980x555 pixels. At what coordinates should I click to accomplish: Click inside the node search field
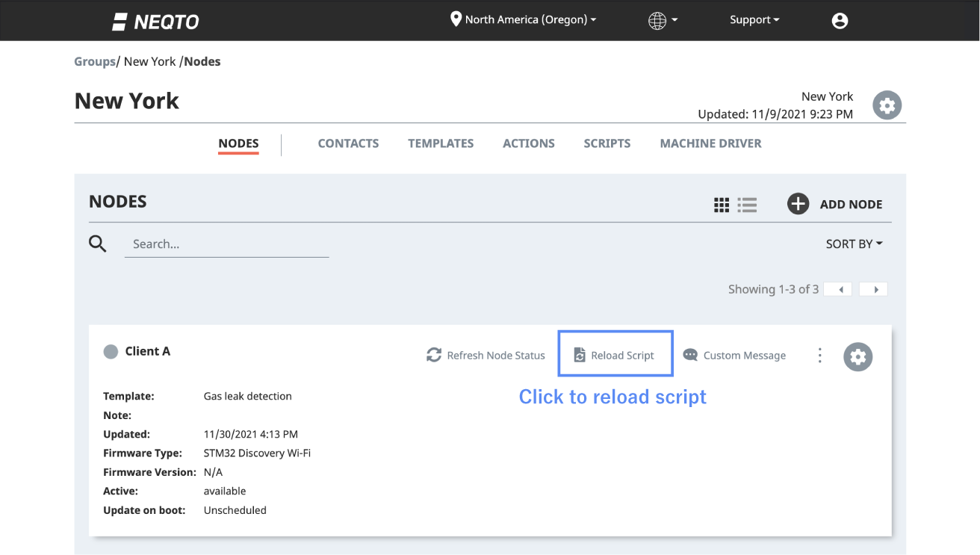coord(224,244)
